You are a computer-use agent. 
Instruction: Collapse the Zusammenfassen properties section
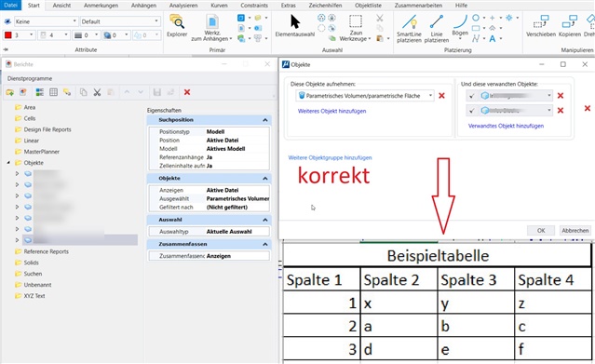pos(264,244)
